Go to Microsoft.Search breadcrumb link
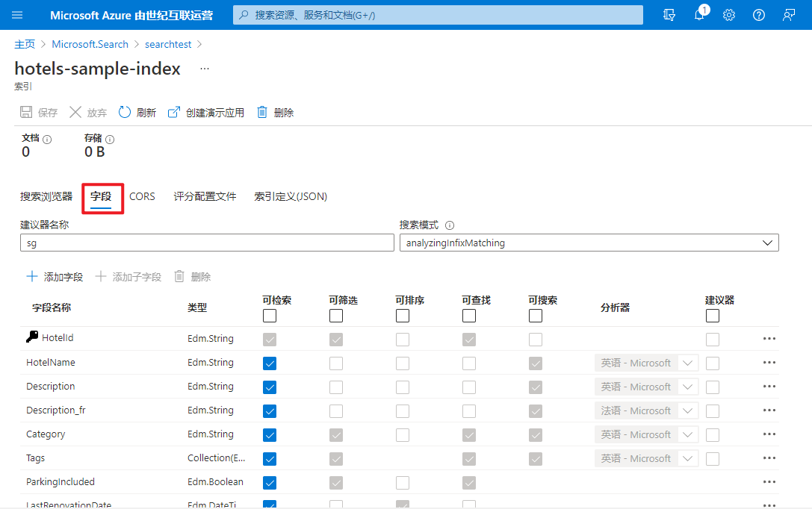The height and width of the screenshot is (509, 812). pyautogui.click(x=90, y=45)
